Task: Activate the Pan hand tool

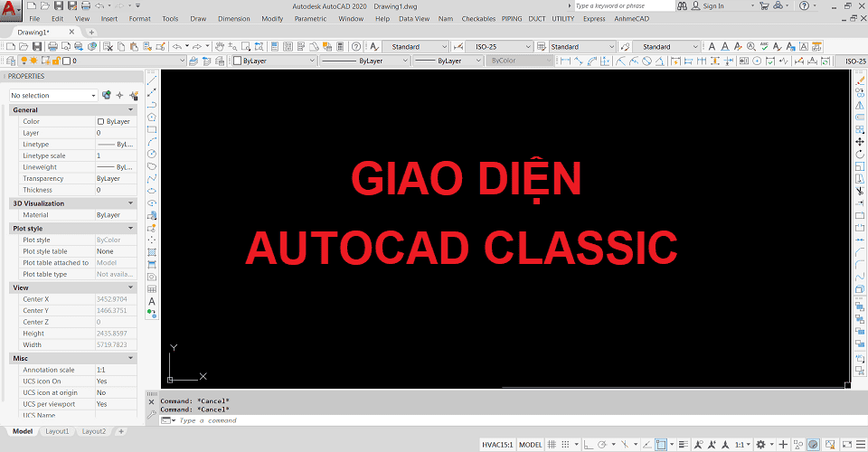Action: pyautogui.click(x=220, y=46)
